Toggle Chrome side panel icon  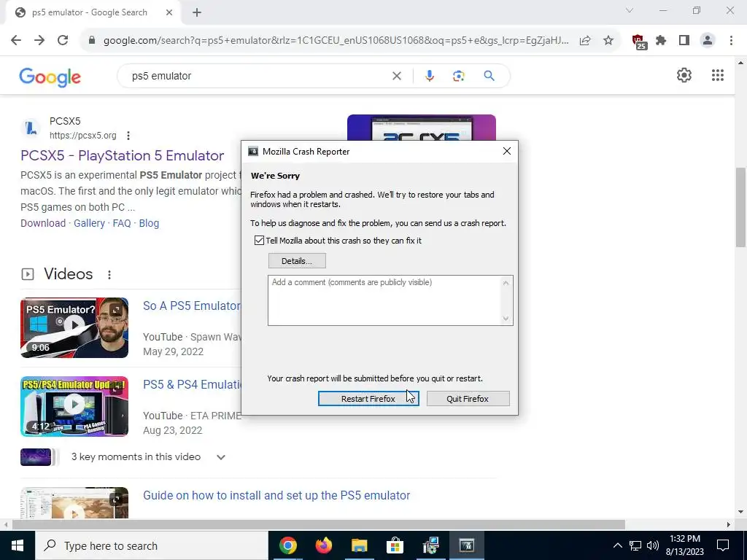684,41
